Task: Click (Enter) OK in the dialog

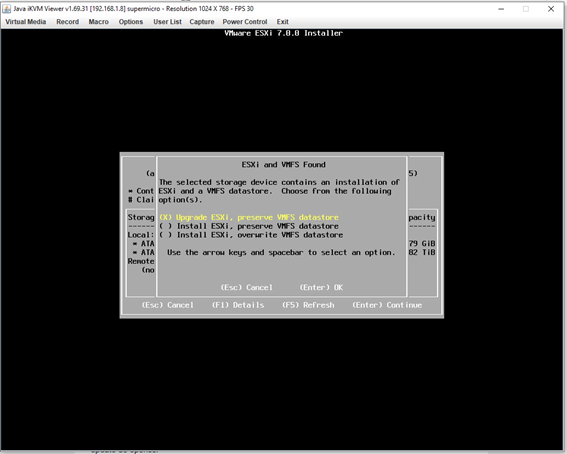Action: (x=321, y=287)
